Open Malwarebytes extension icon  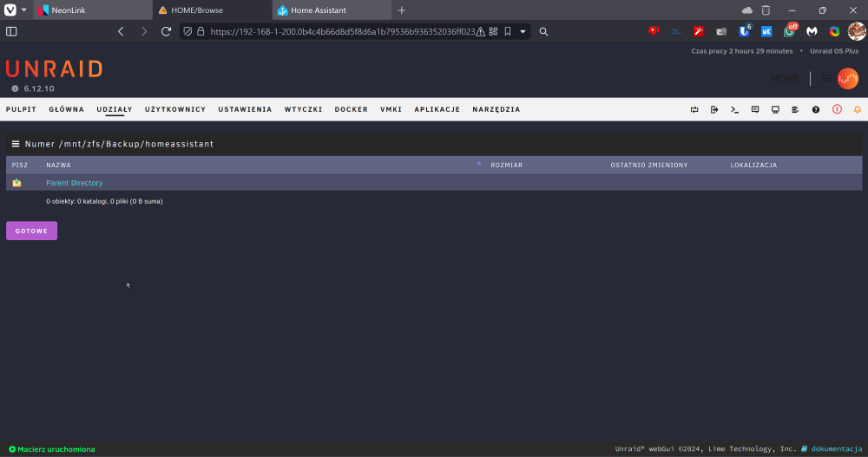812,31
